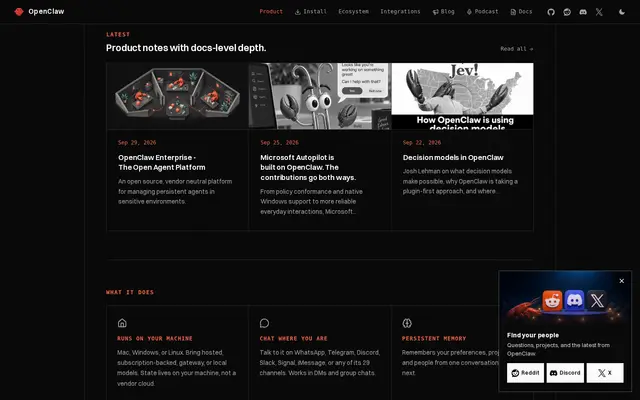Click the large Discord icon in popup
Viewport: 640px width, 400px height.
click(x=574, y=300)
